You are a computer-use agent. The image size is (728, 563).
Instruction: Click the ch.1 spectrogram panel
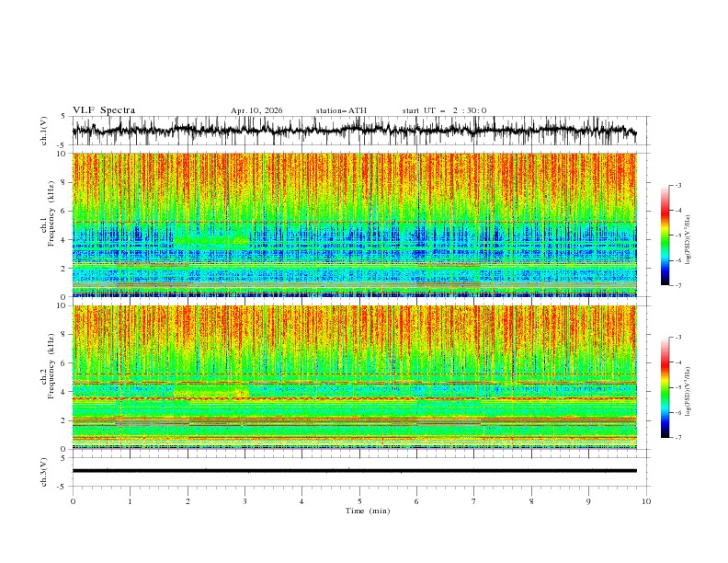(x=355, y=224)
